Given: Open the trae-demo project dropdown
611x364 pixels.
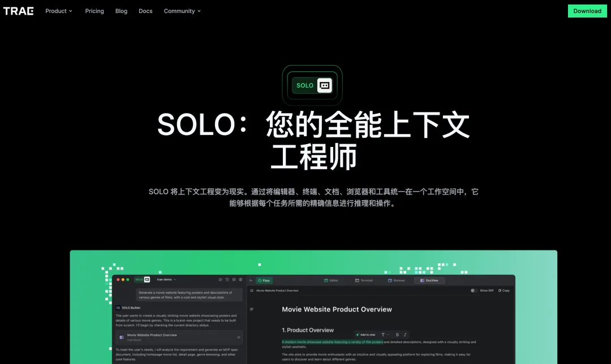Looking at the screenshot, I should (x=165, y=280).
